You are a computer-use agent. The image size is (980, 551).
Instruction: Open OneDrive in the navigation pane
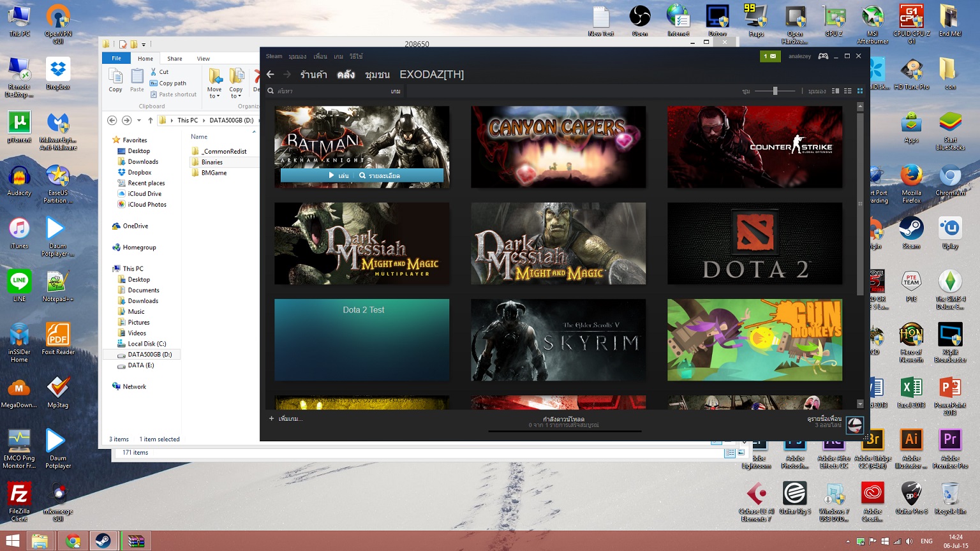pos(130,226)
